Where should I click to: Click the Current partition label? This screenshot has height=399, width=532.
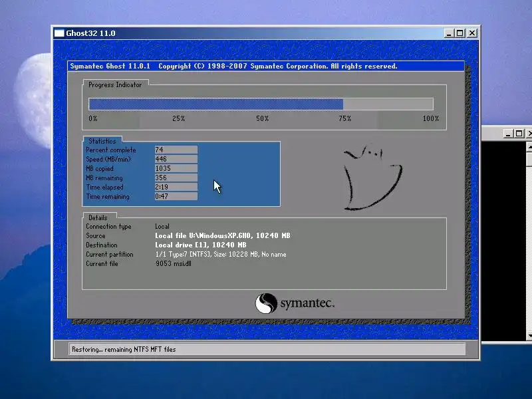[x=110, y=255]
